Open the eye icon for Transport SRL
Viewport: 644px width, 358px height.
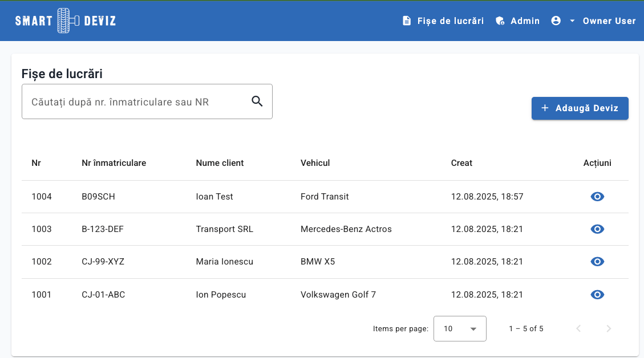click(x=597, y=229)
